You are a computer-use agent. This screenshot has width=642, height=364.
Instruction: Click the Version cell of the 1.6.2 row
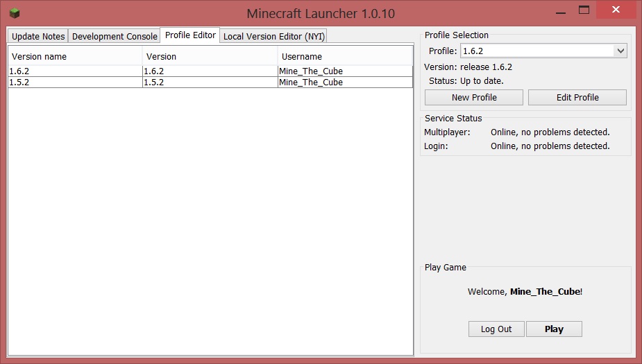tap(210, 71)
